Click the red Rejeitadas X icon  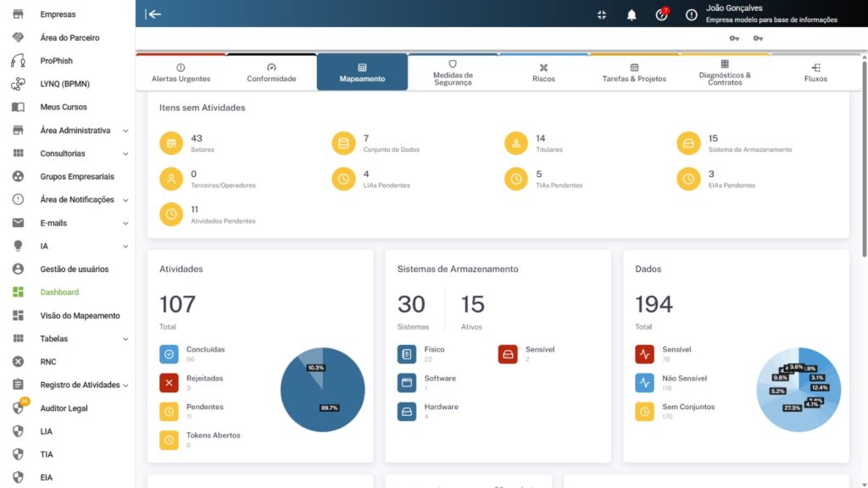coord(169,383)
